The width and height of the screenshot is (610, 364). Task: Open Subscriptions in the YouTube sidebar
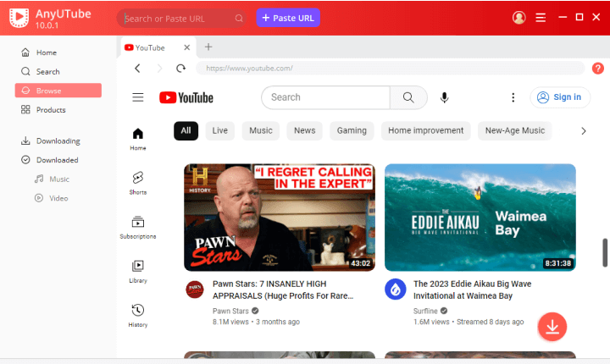pyautogui.click(x=138, y=228)
